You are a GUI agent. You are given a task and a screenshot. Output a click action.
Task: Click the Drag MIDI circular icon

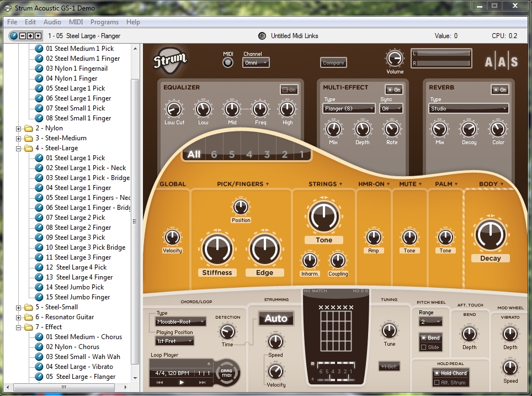coord(227,373)
